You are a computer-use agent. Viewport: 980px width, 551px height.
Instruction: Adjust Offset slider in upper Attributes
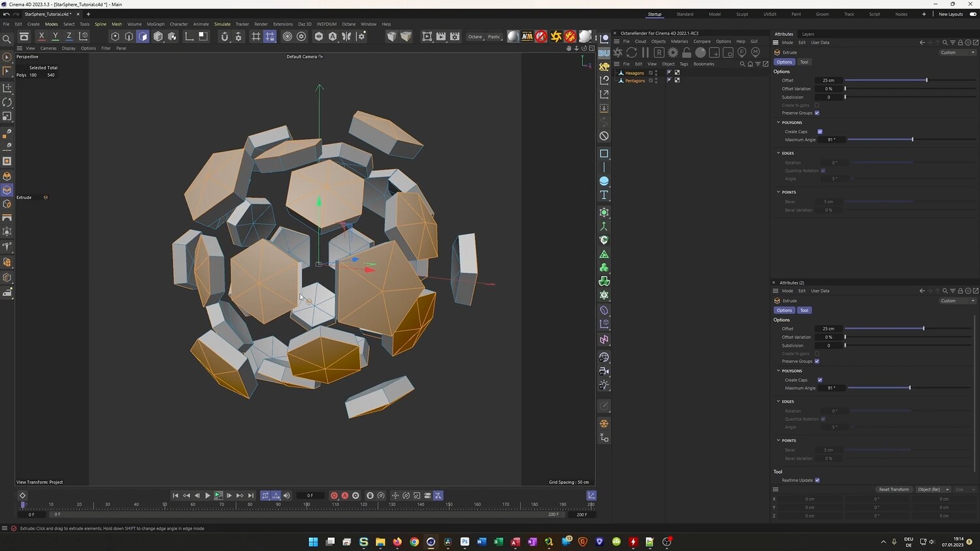(x=909, y=80)
